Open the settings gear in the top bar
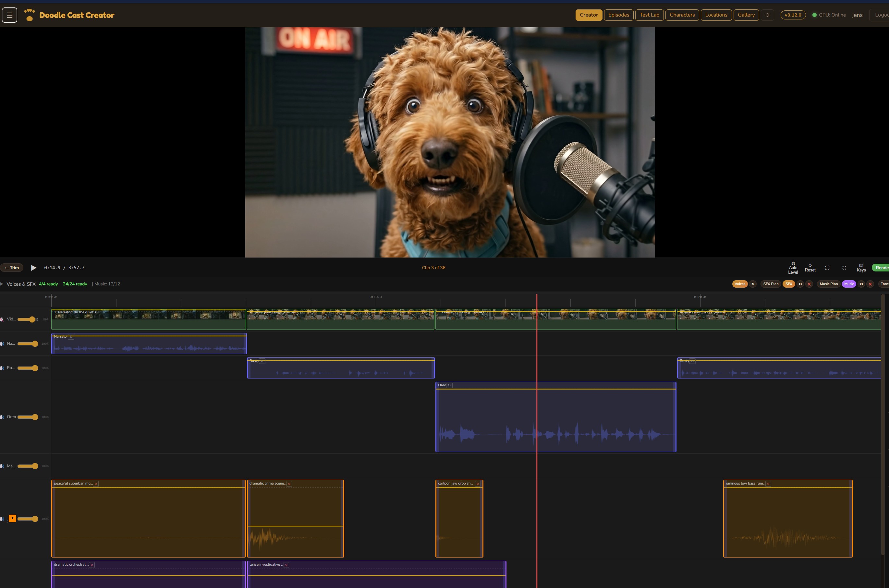Screen dimensions: 889x588 tap(767, 15)
